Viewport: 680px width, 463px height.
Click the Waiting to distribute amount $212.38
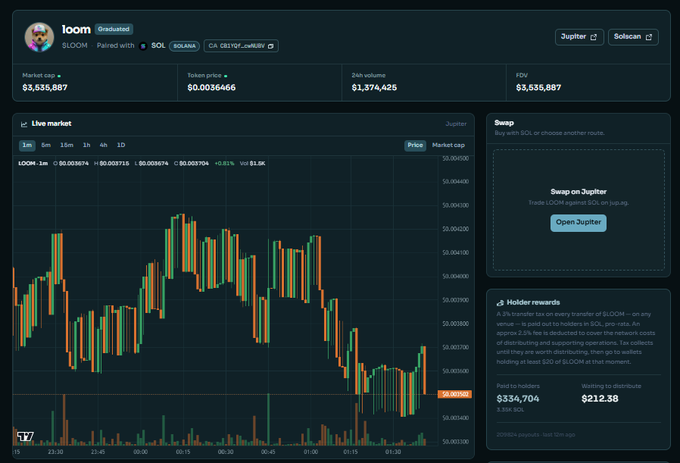(x=600, y=398)
